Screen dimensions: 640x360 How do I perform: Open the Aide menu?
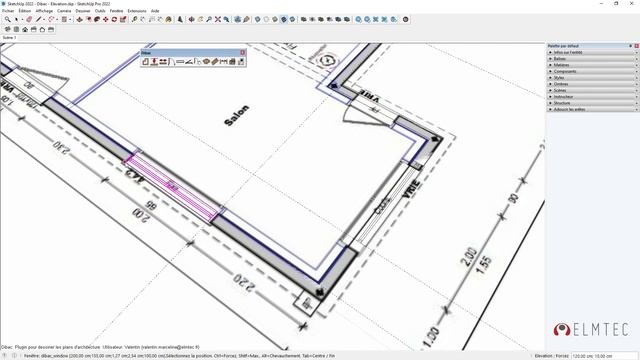coord(155,11)
